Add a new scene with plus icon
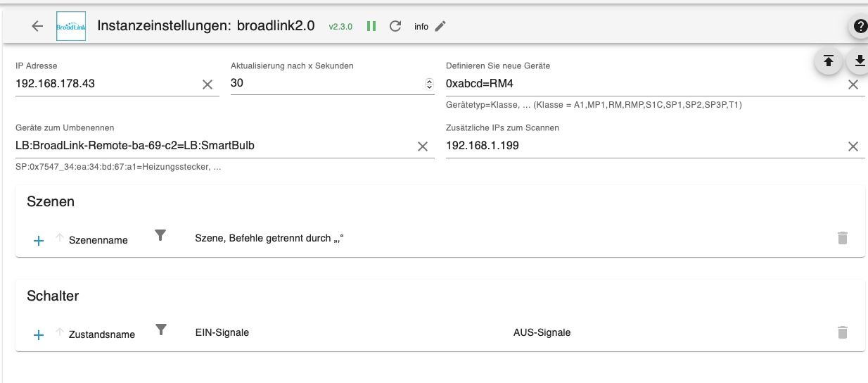This screenshot has width=868, height=383. [39, 240]
